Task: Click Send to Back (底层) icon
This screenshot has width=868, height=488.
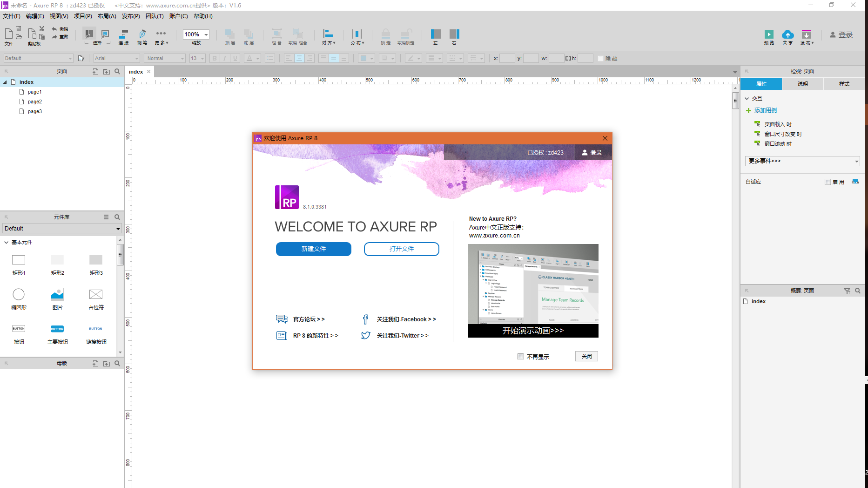Action: 249,34
